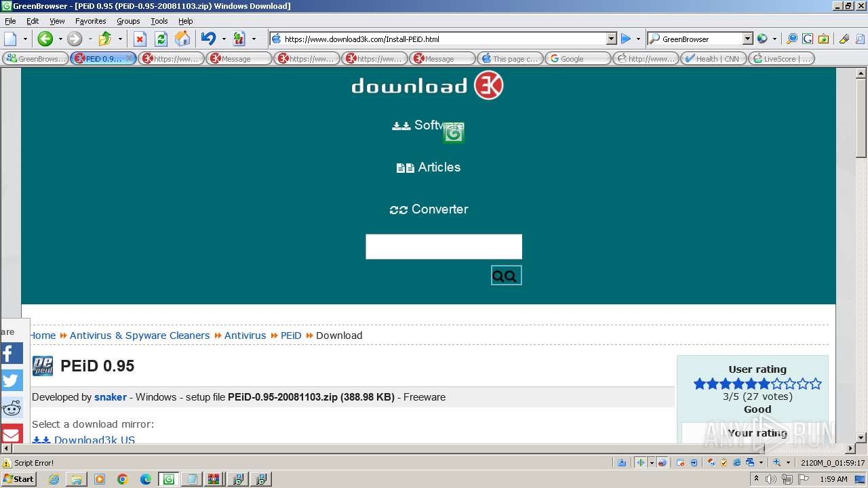868x488 pixels.
Task: Toggle the status bar auto-scroll arrows button
Action: 640,463
